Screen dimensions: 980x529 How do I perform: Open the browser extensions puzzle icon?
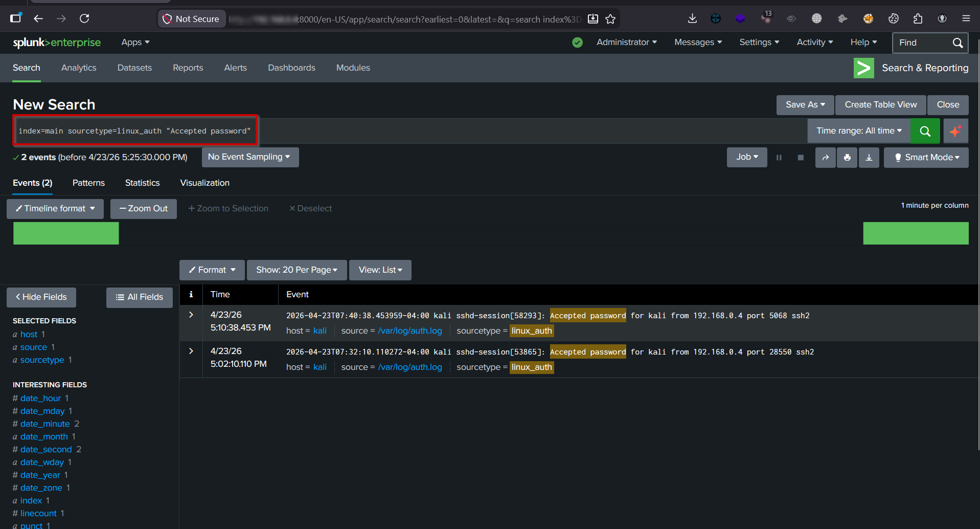pos(918,18)
